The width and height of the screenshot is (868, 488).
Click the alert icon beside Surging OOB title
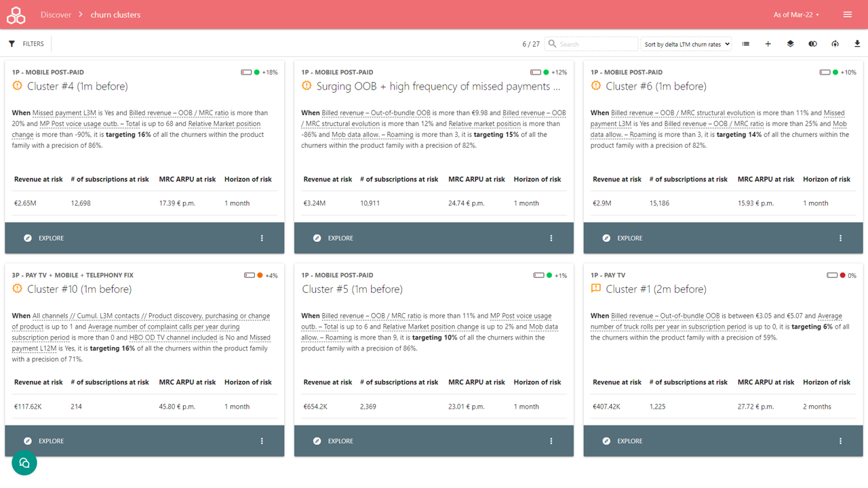coord(307,86)
